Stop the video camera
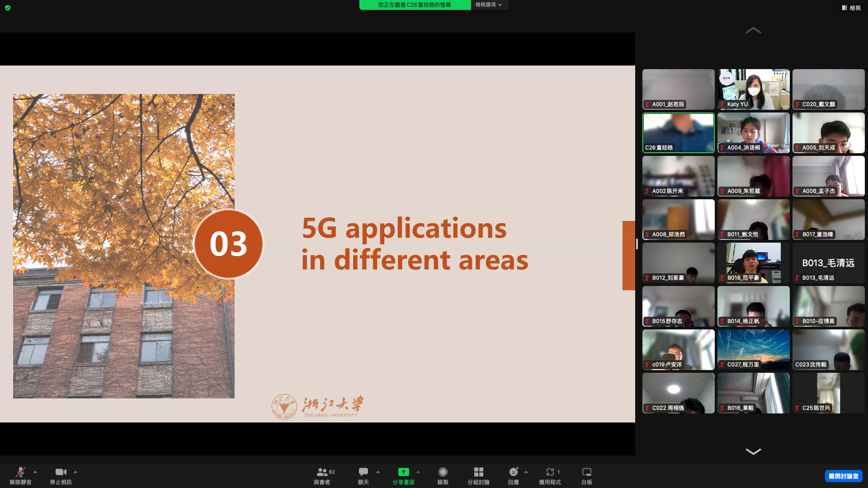The image size is (868, 488). tap(61, 472)
